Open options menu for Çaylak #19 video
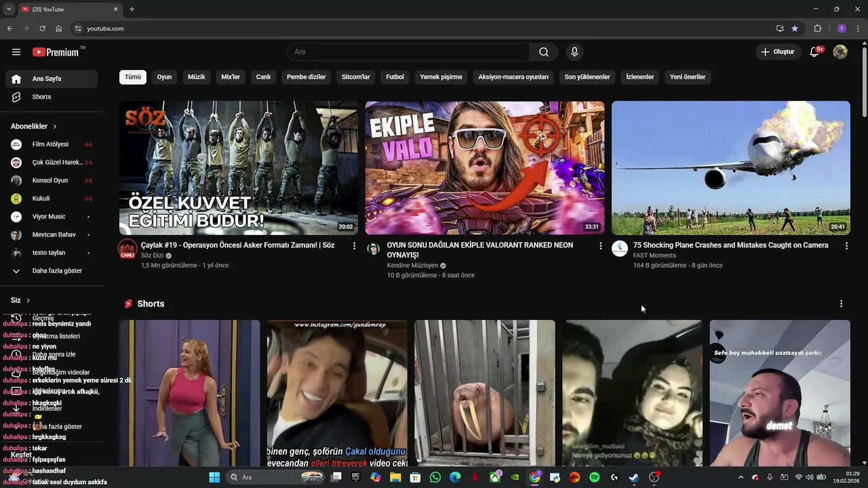Viewport: 868px width, 488px height. pyautogui.click(x=354, y=246)
